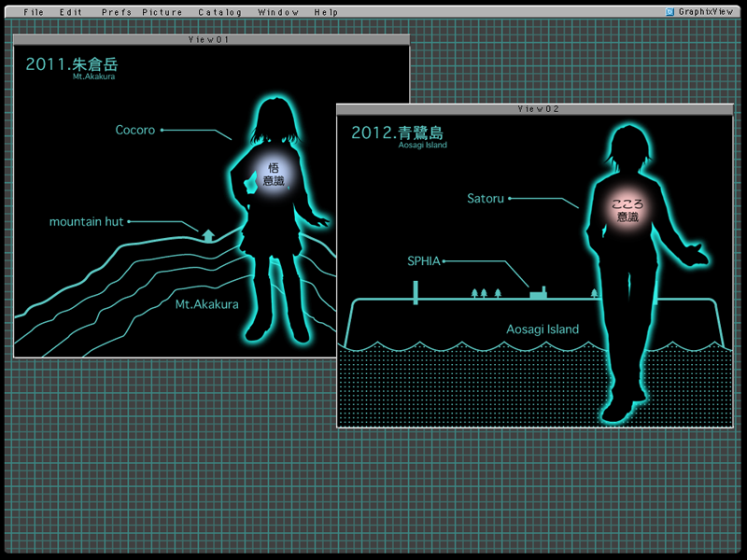Open the Window menu
Viewport: 747px width, 560px height.
coord(278,12)
